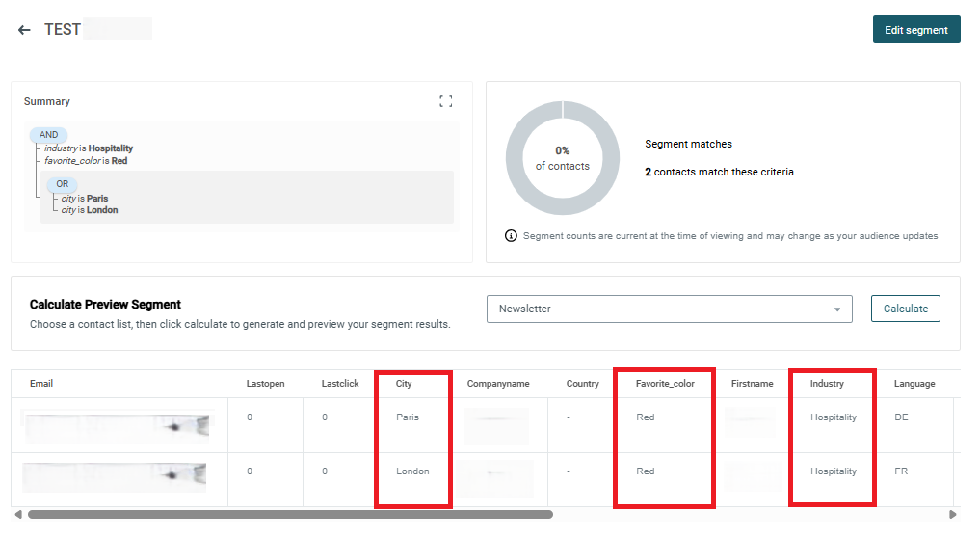Click the FR language cell
This screenshot has height=538, width=980.
click(901, 471)
